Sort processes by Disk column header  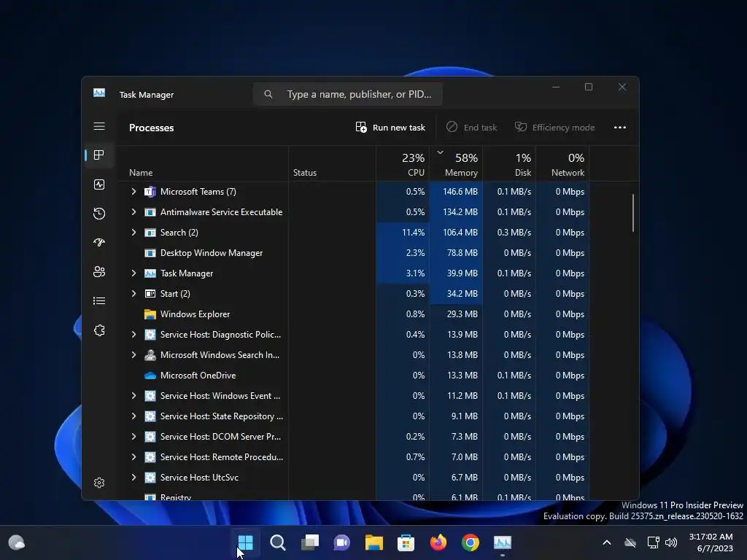509,164
